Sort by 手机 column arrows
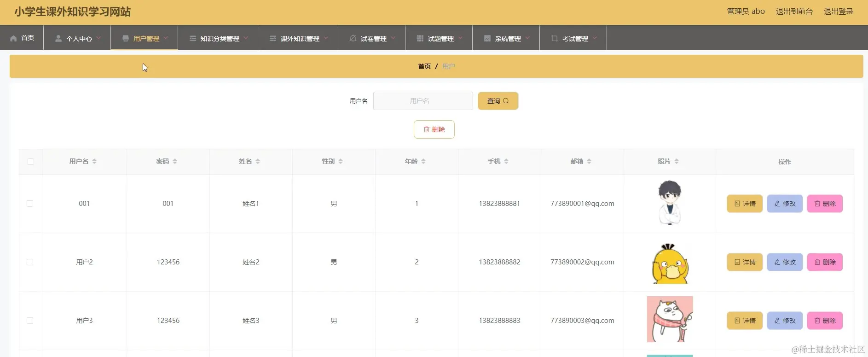 point(506,161)
